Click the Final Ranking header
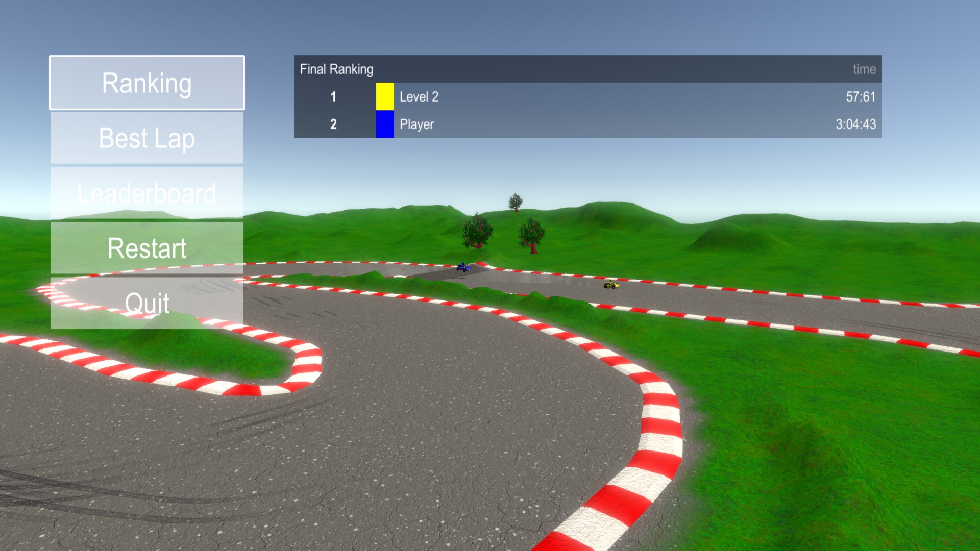The width and height of the screenshot is (980, 551). click(336, 69)
